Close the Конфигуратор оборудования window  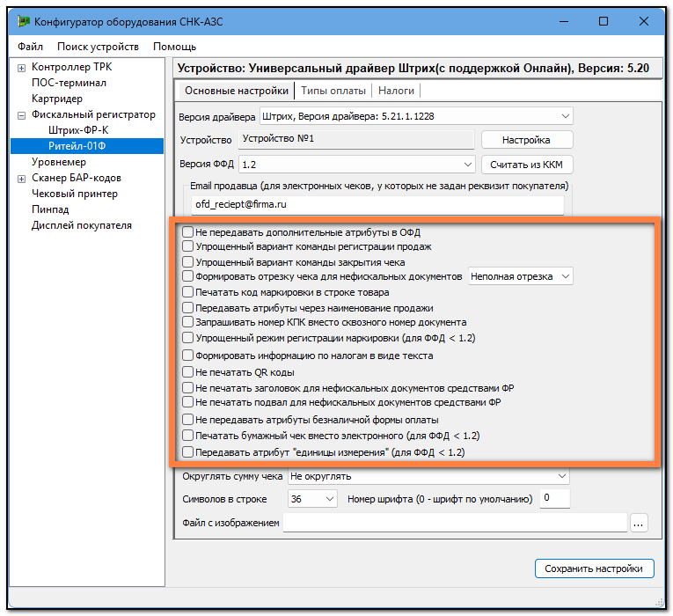click(x=643, y=21)
